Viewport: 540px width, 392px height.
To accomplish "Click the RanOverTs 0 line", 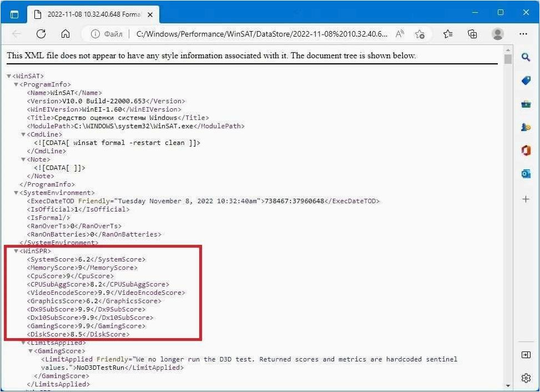I will pos(74,226).
